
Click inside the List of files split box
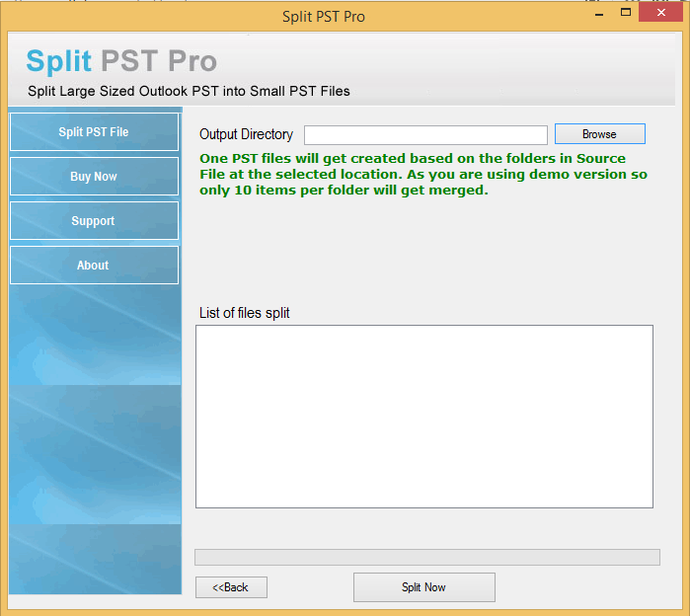(x=424, y=417)
